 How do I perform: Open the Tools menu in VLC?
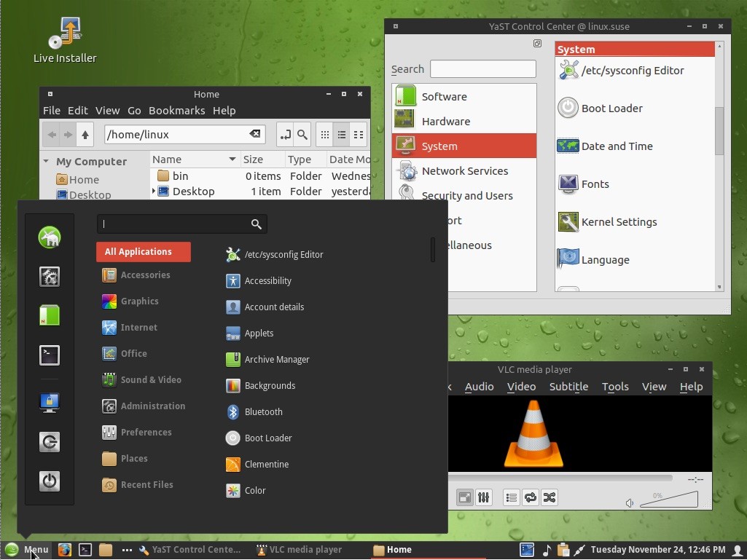tap(614, 387)
